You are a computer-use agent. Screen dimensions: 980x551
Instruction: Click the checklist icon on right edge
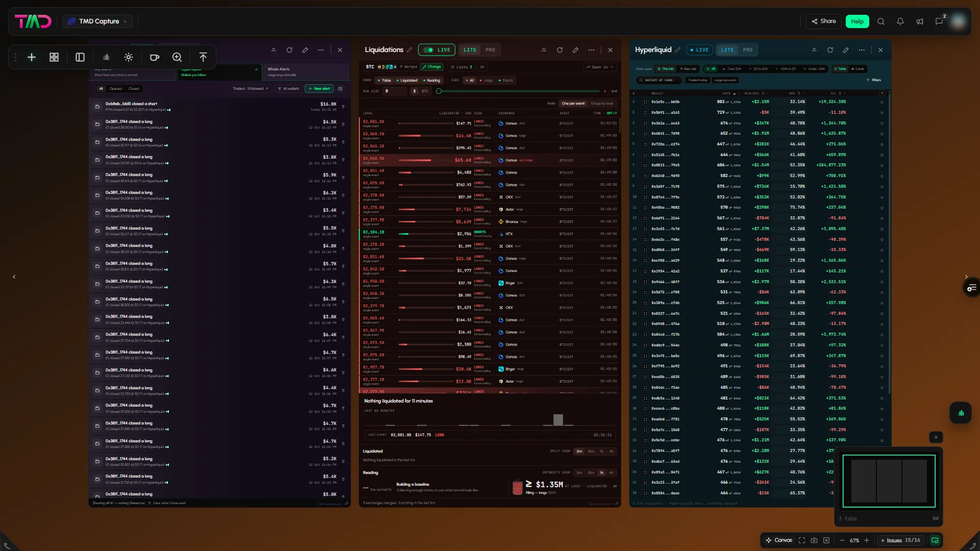tap(971, 288)
